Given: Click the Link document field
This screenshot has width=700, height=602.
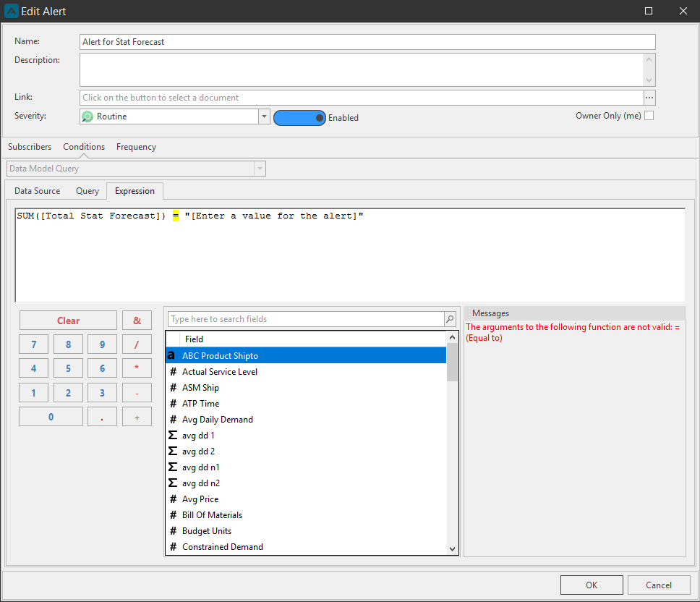Looking at the screenshot, I should 362,98.
